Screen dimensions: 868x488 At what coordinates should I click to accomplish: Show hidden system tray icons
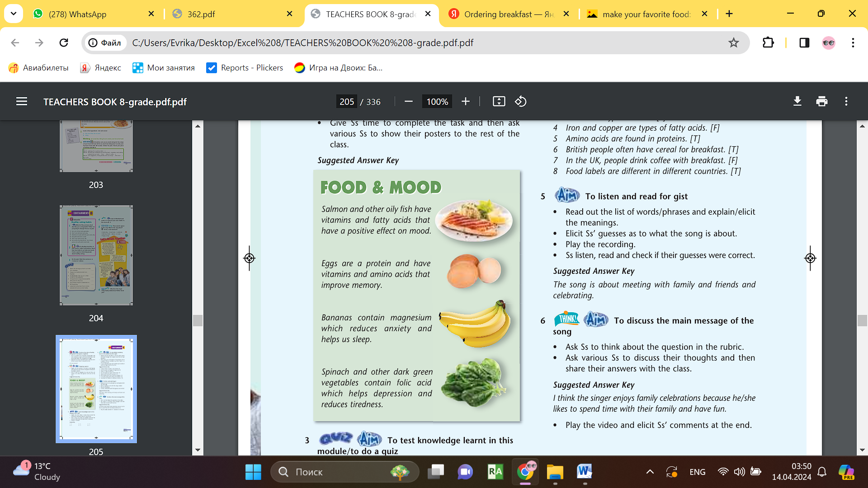650,472
